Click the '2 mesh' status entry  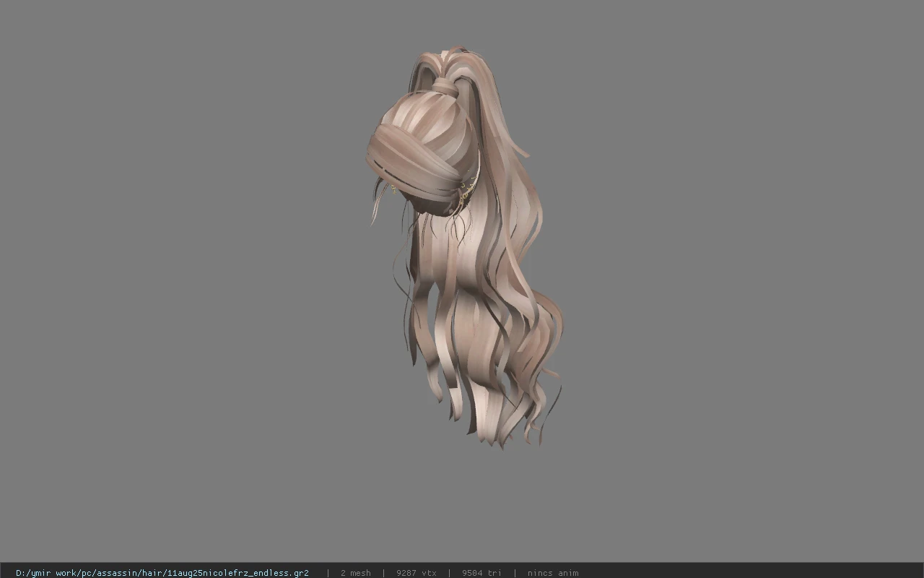coord(355,573)
